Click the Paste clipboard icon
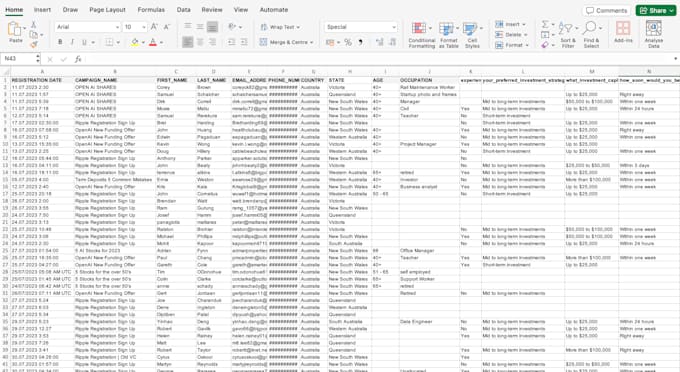The image size is (680, 372). [15, 29]
